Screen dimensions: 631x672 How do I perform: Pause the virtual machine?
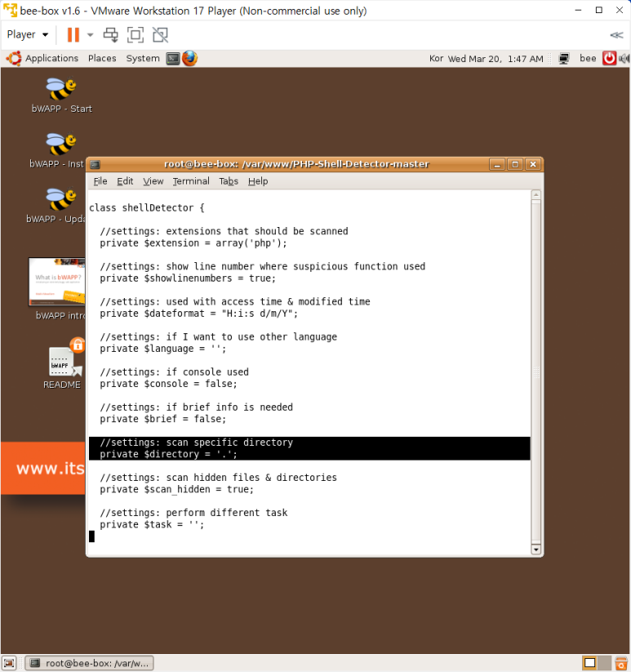pos(73,35)
